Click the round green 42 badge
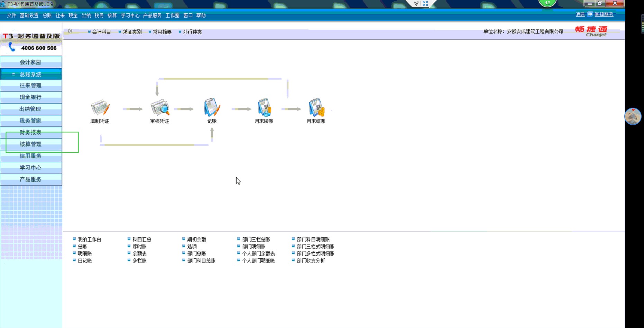 click(547, 3)
